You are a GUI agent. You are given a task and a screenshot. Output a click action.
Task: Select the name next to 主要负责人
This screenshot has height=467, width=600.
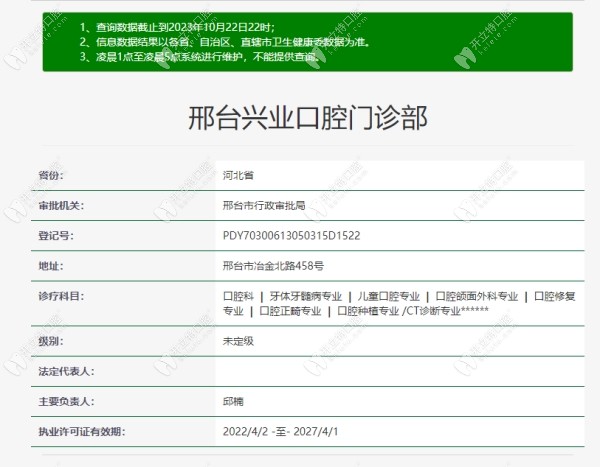[233, 402]
